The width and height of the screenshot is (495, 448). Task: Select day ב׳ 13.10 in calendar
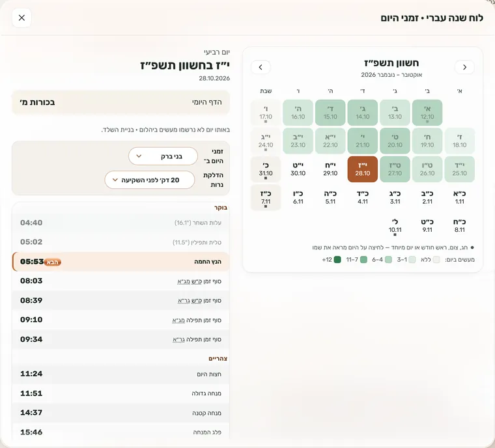click(x=395, y=113)
